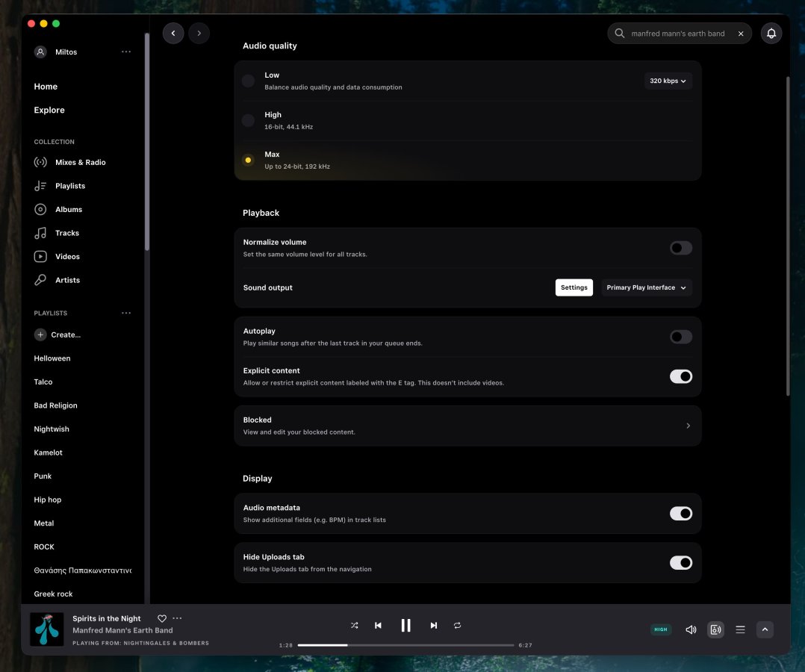The image size is (805, 672).
Task: Turn on Autoplay
Action: pos(680,337)
